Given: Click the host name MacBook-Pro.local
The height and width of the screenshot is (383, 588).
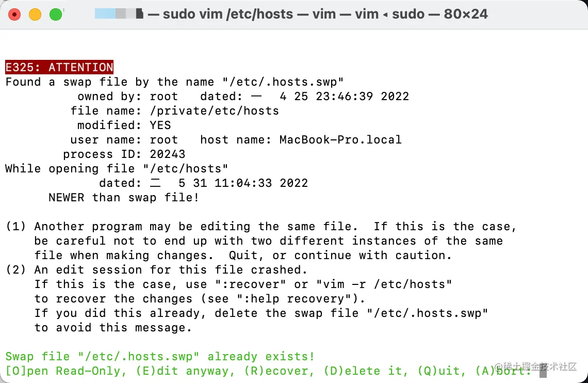Looking at the screenshot, I should pos(340,139).
